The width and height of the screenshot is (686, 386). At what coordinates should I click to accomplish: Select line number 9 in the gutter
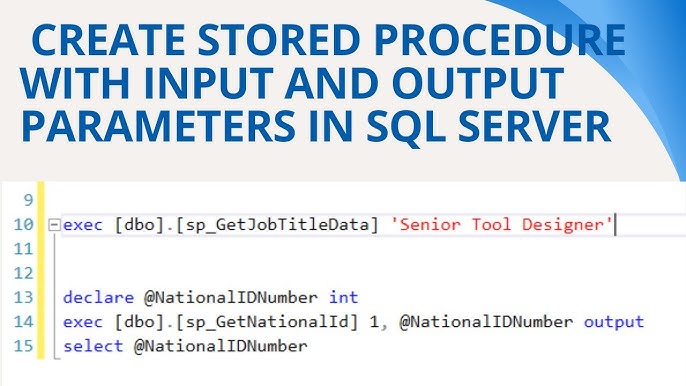coord(28,200)
